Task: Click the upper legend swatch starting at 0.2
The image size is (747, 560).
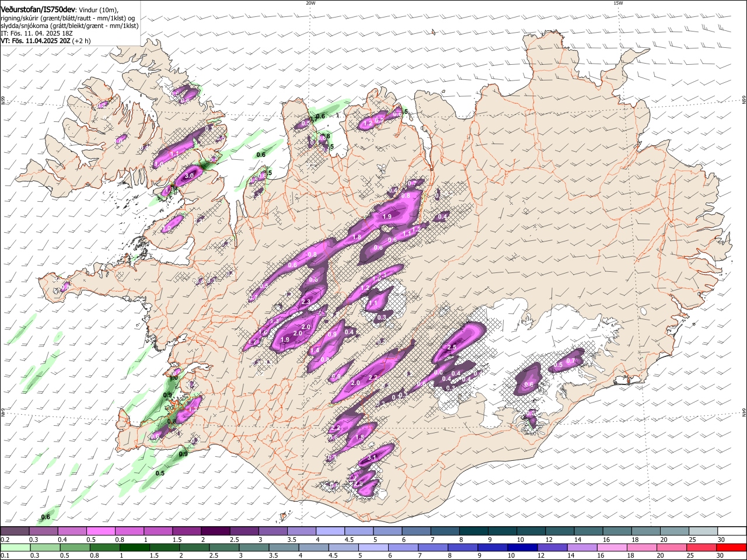Action: coord(15,531)
